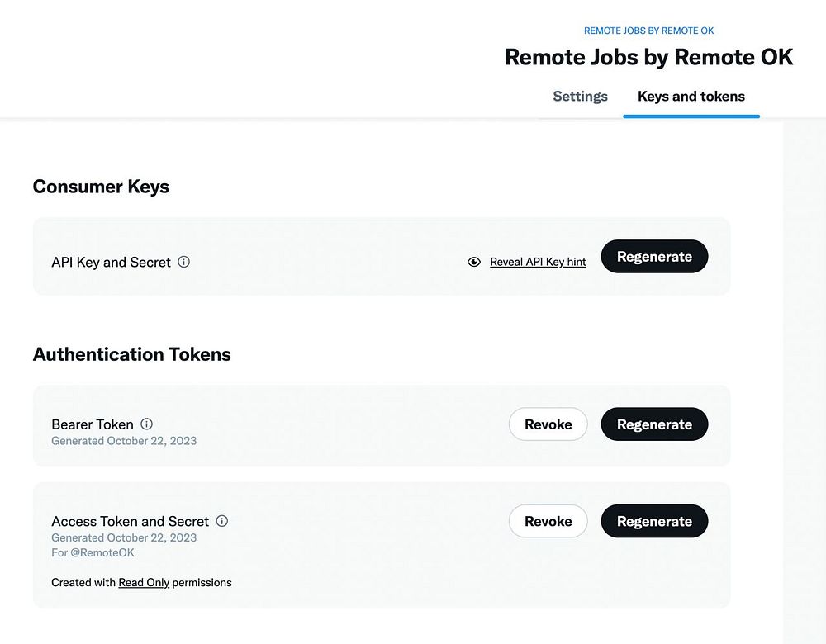Click the Access Token and Secret label
The height and width of the screenshot is (644, 826).
click(x=130, y=521)
